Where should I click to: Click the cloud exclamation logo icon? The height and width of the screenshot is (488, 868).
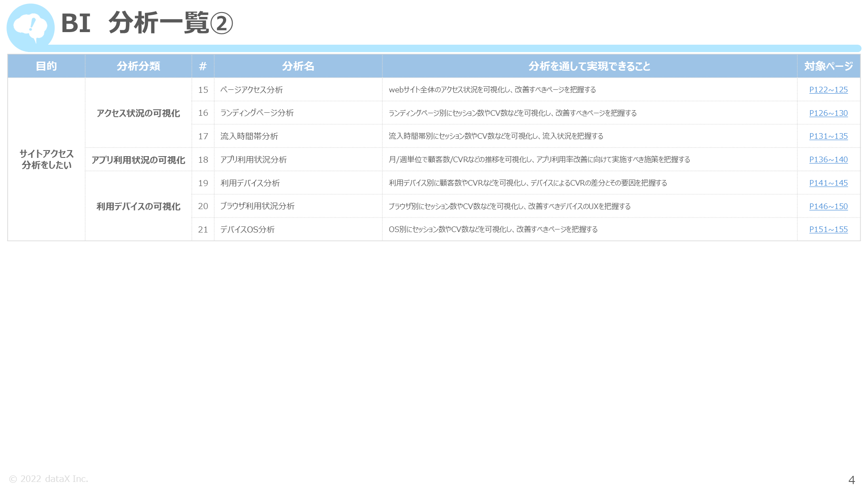(x=30, y=27)
